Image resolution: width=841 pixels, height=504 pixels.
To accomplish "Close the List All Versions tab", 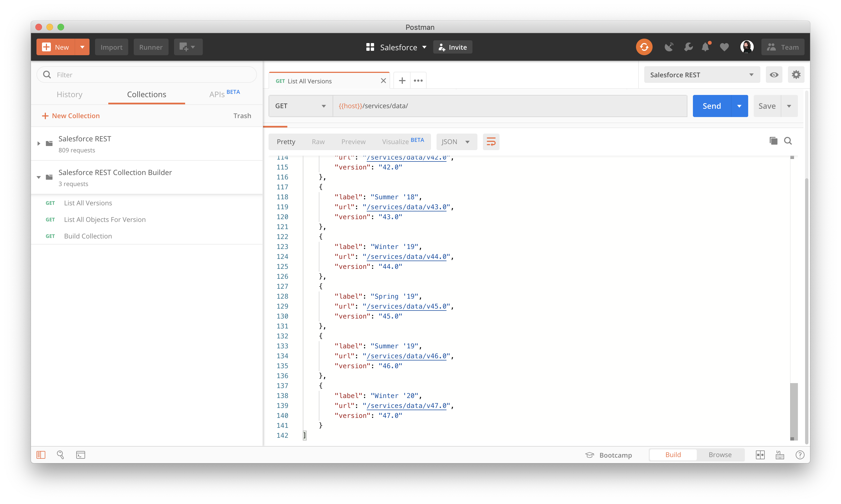I will coord(383,81).
